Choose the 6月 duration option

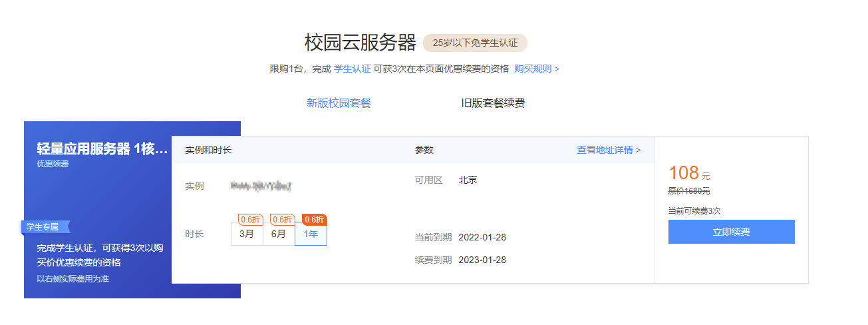pos(279,234)
